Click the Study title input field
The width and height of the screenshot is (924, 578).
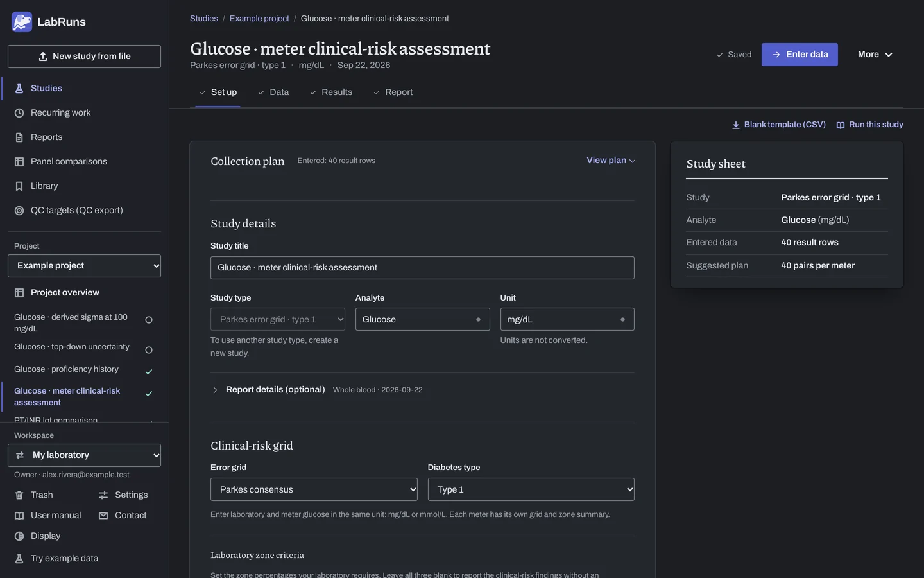coord(422,268)
